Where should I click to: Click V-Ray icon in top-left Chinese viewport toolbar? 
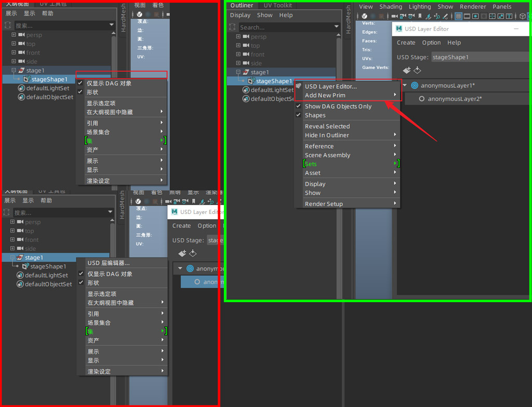(x=139, y=14)
